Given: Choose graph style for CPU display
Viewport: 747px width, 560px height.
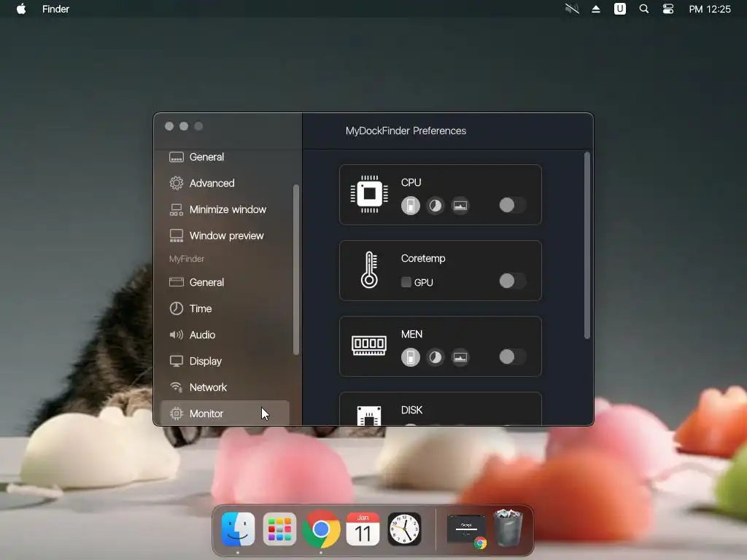Looking at the screenshot, I should pyautogui.click(x=460, y=206).
